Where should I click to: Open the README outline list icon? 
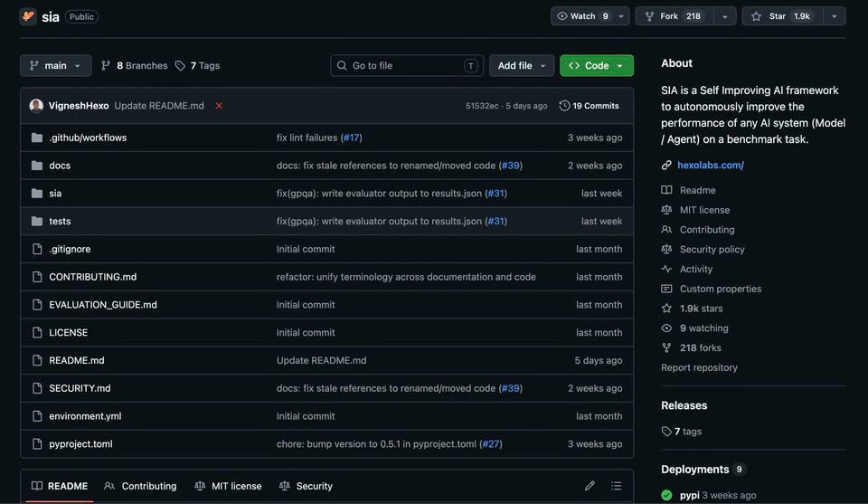click(616, 486)
